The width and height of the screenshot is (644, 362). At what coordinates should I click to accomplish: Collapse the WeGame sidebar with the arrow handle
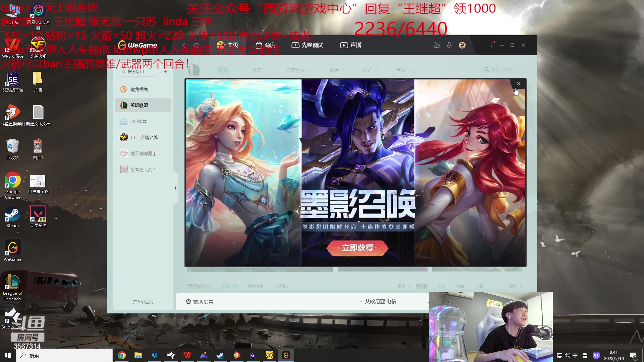176,188
